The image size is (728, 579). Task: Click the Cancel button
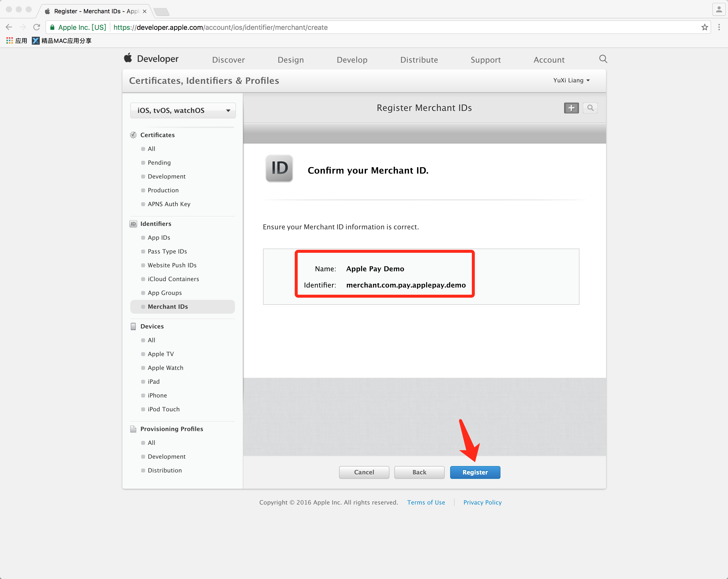point(364,472)
